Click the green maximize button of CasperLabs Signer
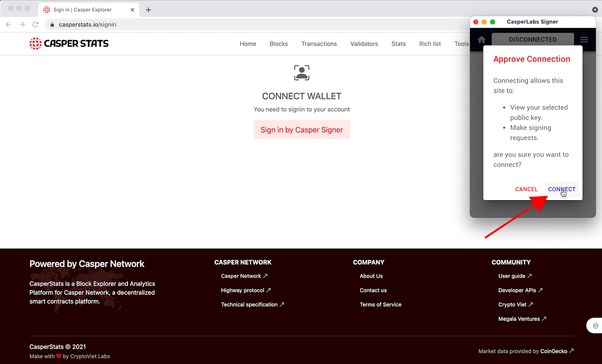 (492, 22)
